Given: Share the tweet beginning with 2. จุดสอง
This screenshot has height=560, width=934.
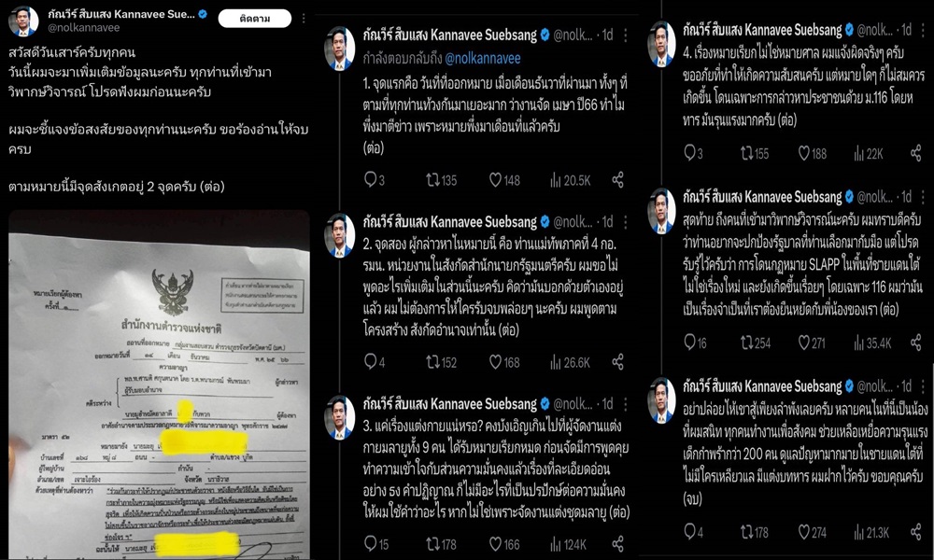Looking at the screenshot, I should coord(617,362).
